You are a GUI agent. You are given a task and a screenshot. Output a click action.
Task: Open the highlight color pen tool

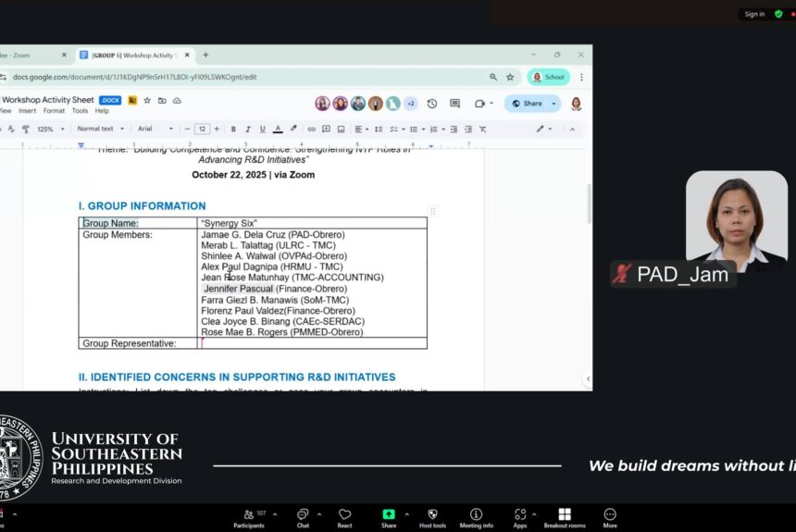pos(293,129)
